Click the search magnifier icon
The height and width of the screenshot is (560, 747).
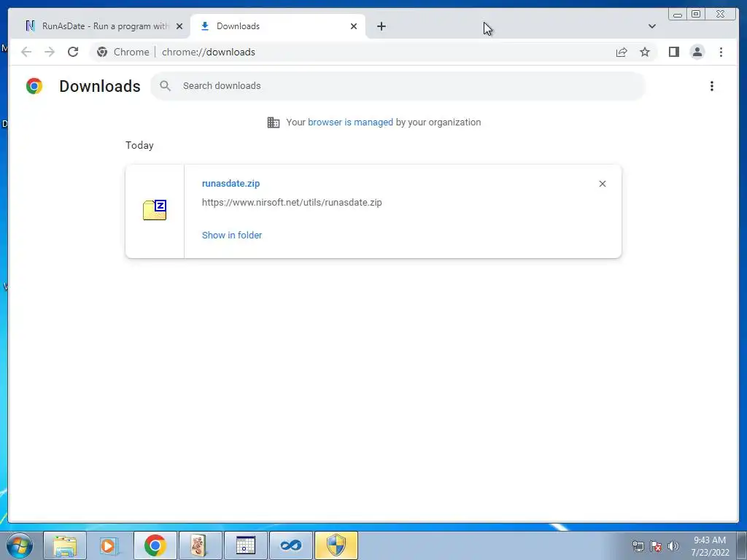click(166, 86)
